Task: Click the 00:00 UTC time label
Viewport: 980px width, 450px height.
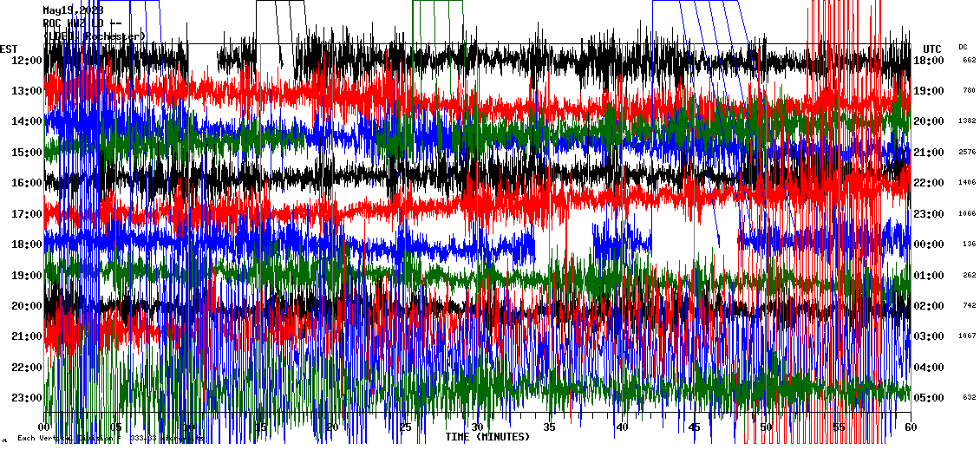Action: tap(931, 245)
